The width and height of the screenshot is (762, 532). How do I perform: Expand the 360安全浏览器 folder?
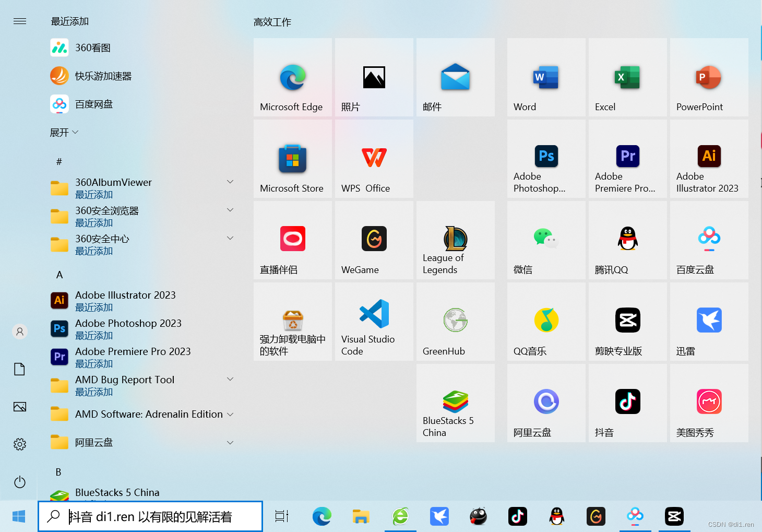(x=142, y=216)
